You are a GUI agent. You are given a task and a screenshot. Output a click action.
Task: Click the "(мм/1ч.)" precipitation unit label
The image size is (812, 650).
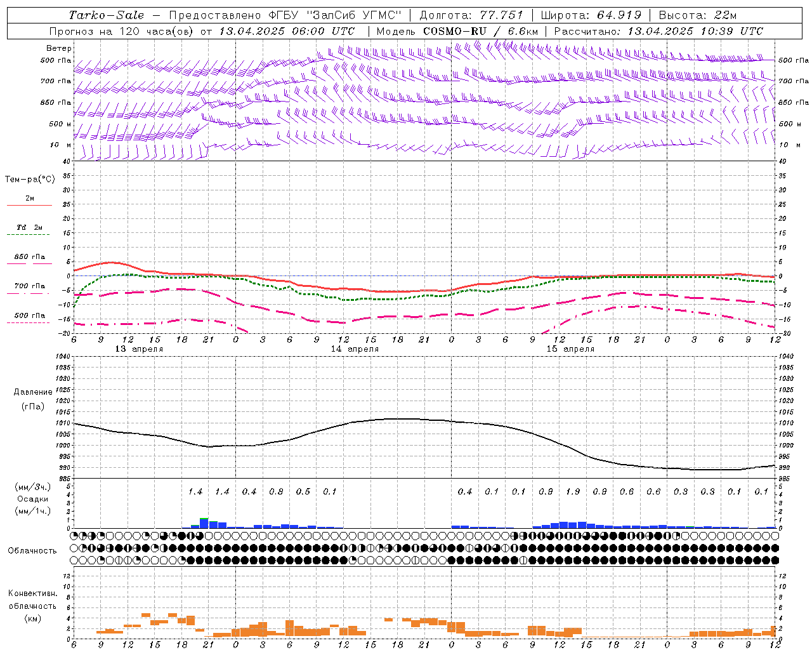[x=32, y=512]
